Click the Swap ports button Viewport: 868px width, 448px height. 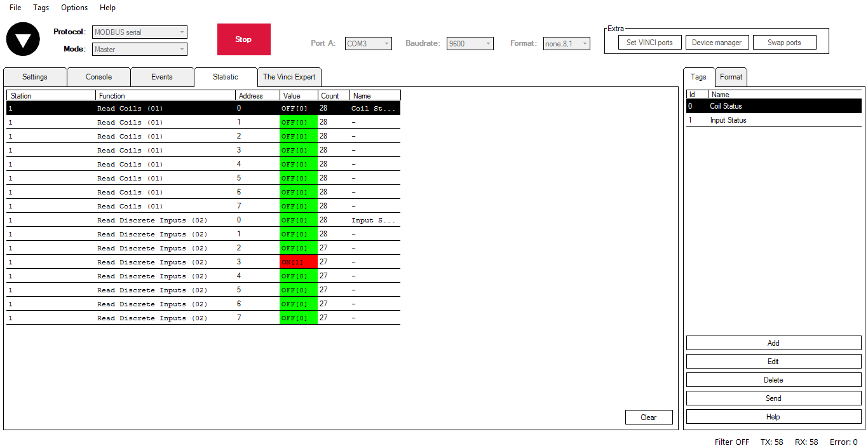click(x=784, y=43)
